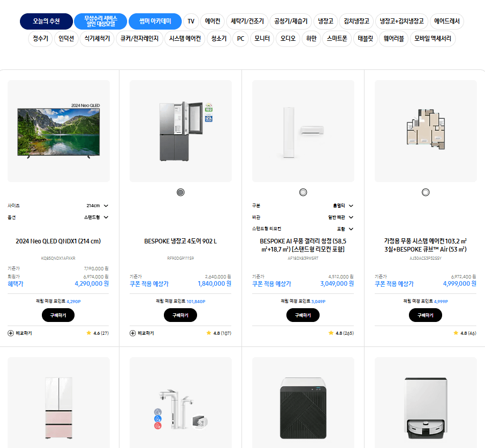
Task: Select the 오늘의 추천 category tab
Action: 46,21
